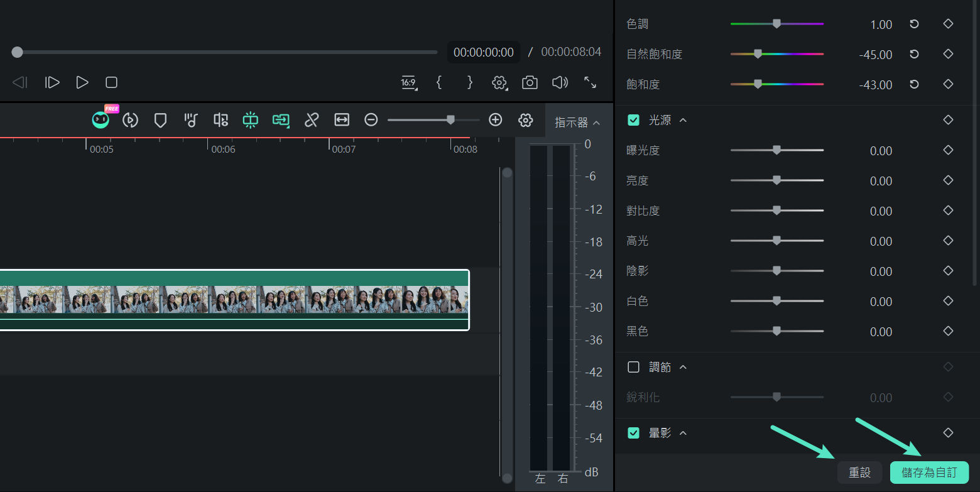The width and height of the screenshot is (980, 492).
Task: Click the 儲存為自訂 button
Action: pos(929,473)
